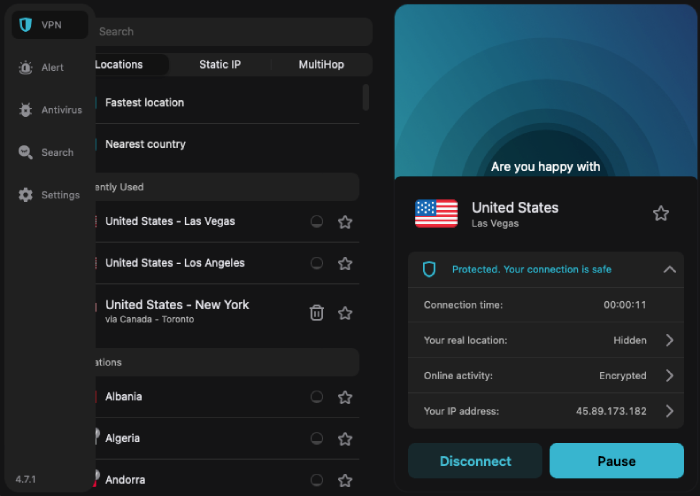Screen dimensions: 700x496
Task: Select United States - New York MultiHop
Action: pyautogui.click(x=227, y=312)
